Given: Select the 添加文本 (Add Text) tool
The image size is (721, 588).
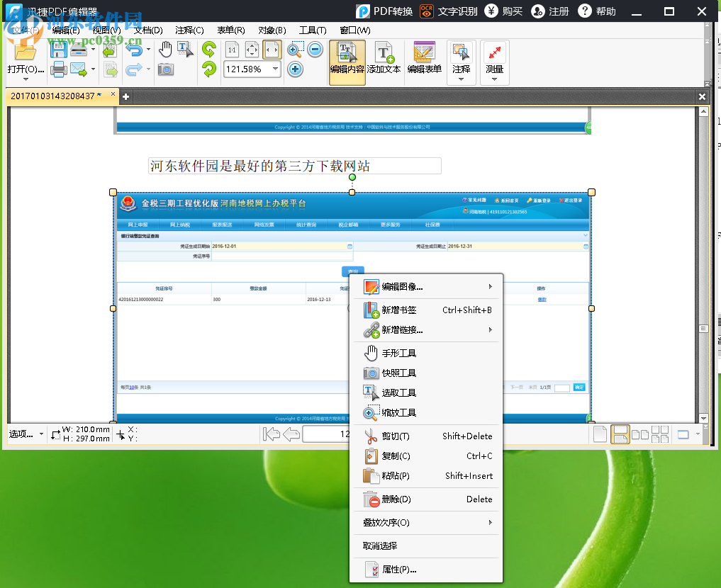Looking at the screenshot, I should [386, 61].
